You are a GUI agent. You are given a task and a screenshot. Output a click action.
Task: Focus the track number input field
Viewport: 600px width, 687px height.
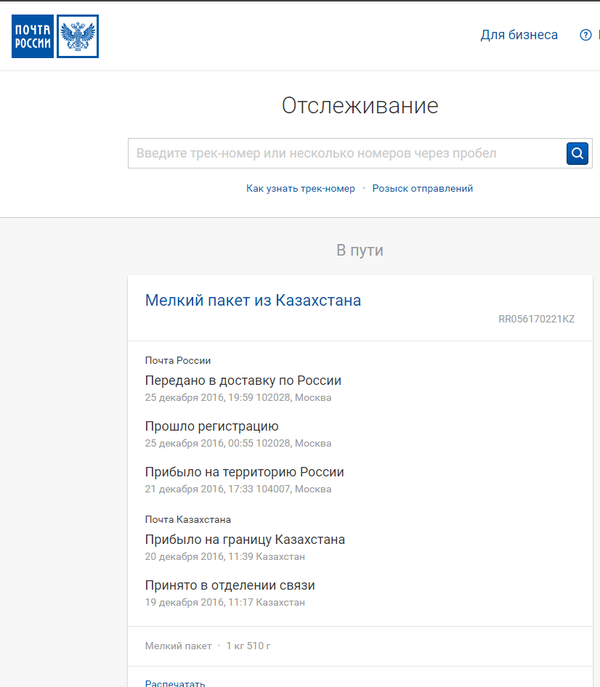(x=345, y=153)
